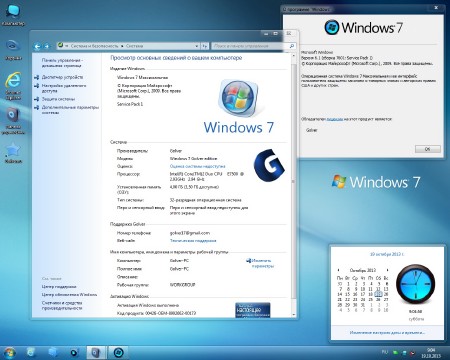Viewport: 450px width, 360px height.
Task: Open the Start menu
Action: click(9, 352)
